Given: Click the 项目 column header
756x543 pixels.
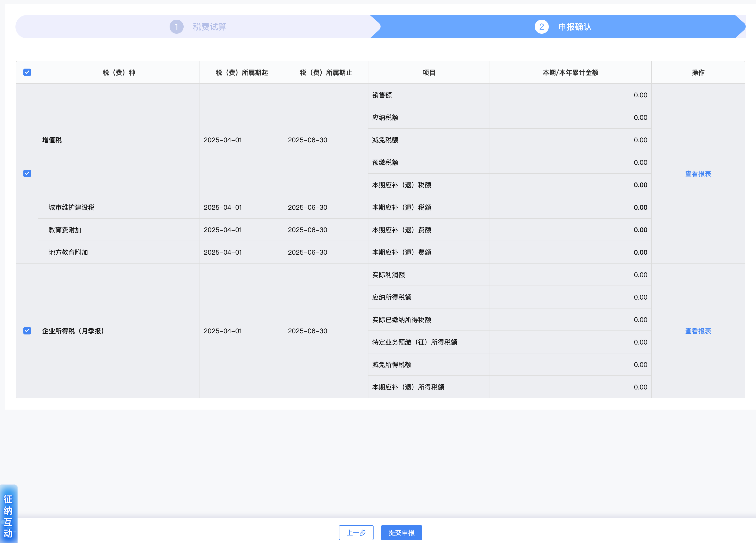Looking at the screenshot, I should point(429,72).
